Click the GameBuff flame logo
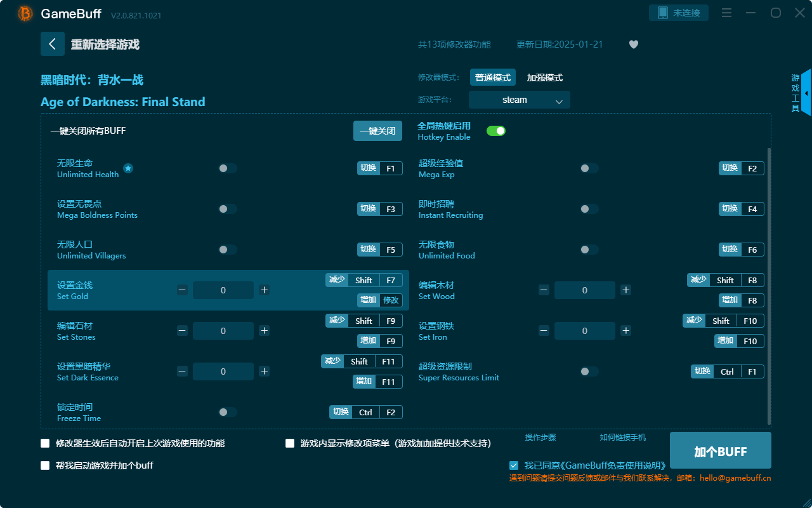 pos(24,13)
